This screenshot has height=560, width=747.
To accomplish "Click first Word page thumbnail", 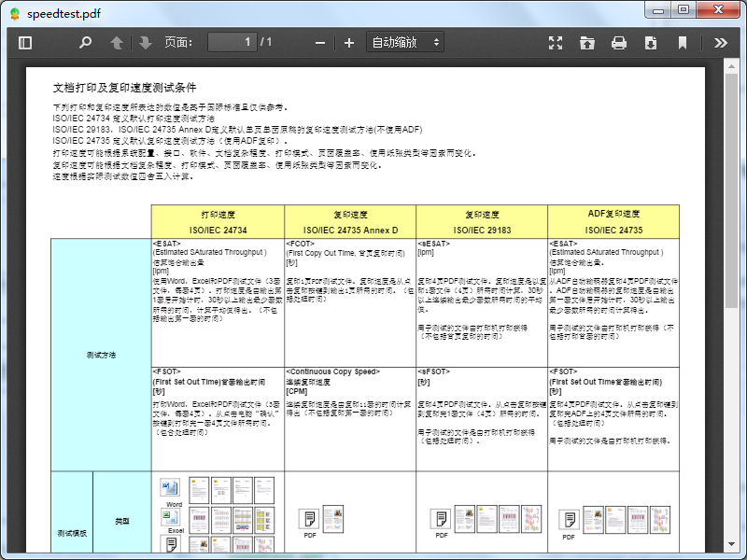I will 199,490.
